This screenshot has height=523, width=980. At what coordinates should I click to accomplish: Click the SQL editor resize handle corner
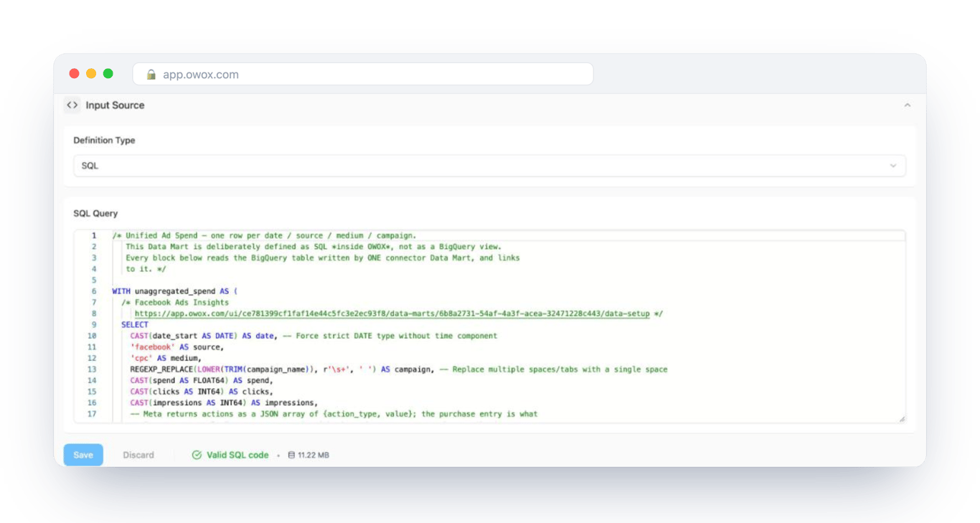(x=902, y=419)
